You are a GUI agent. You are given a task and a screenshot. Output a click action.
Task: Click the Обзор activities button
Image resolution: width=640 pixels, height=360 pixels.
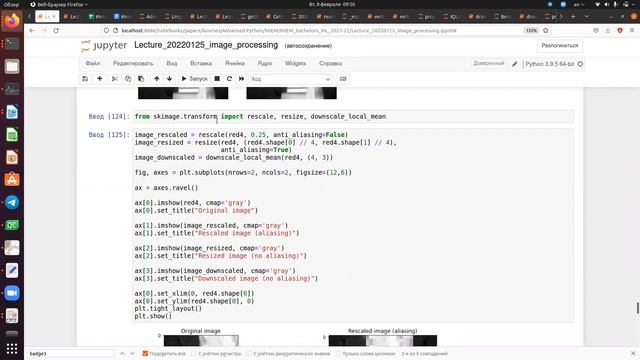coord(11,4)
